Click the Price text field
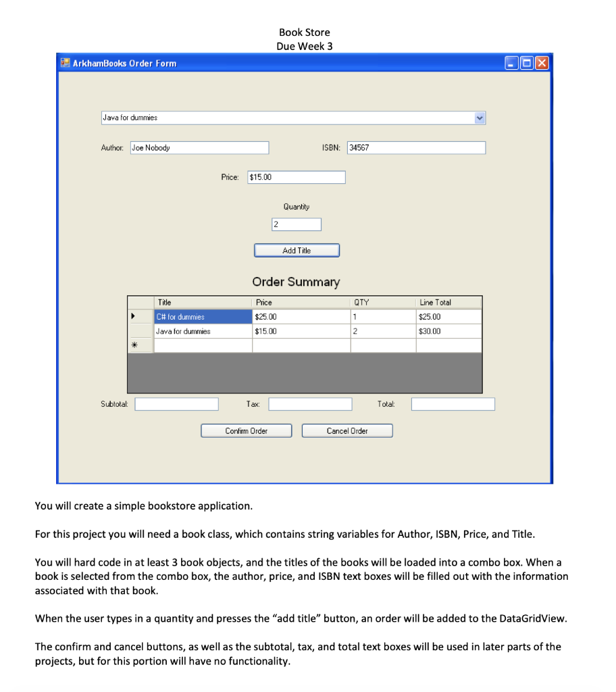The width and height of the screenshot is (616, 692). pyautogui.click(x=296, y=176)
